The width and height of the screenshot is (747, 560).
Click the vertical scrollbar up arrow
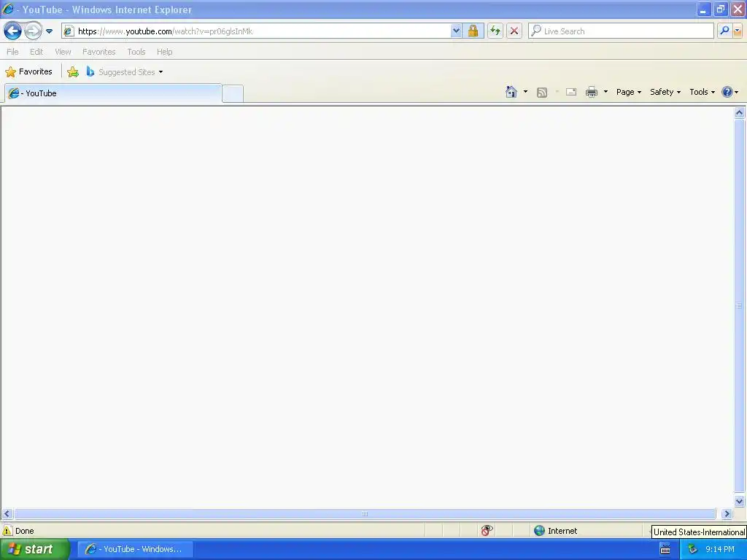tap(740, 113)
